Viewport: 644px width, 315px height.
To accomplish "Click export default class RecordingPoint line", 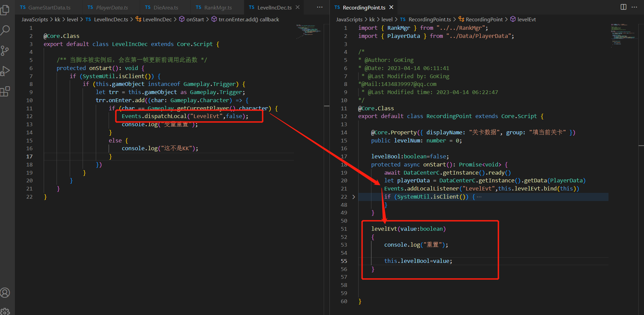I will tap(451, 116).
